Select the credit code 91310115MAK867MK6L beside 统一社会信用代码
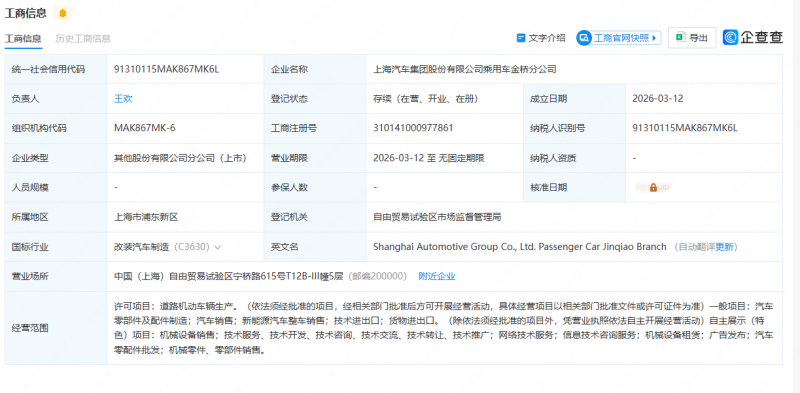Viewport: 800px width, 393px height. tap(166, 69)
